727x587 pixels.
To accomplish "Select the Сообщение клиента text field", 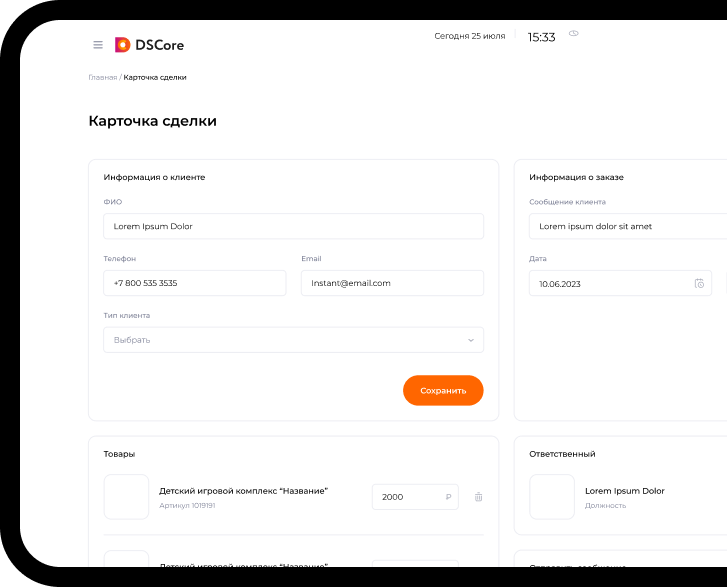I will point(627,227).
